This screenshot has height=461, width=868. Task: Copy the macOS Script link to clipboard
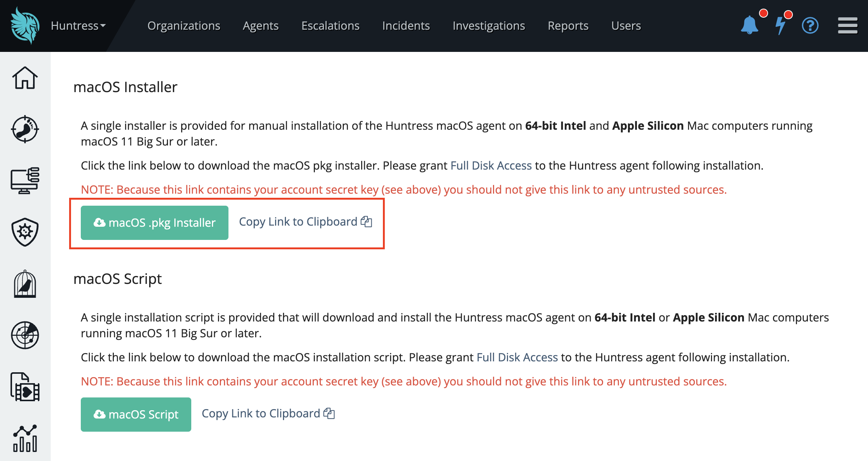(268, 414)
